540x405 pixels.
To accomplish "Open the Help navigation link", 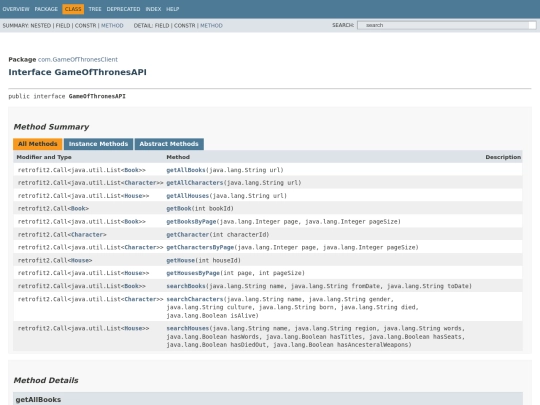I will point(173,9).
